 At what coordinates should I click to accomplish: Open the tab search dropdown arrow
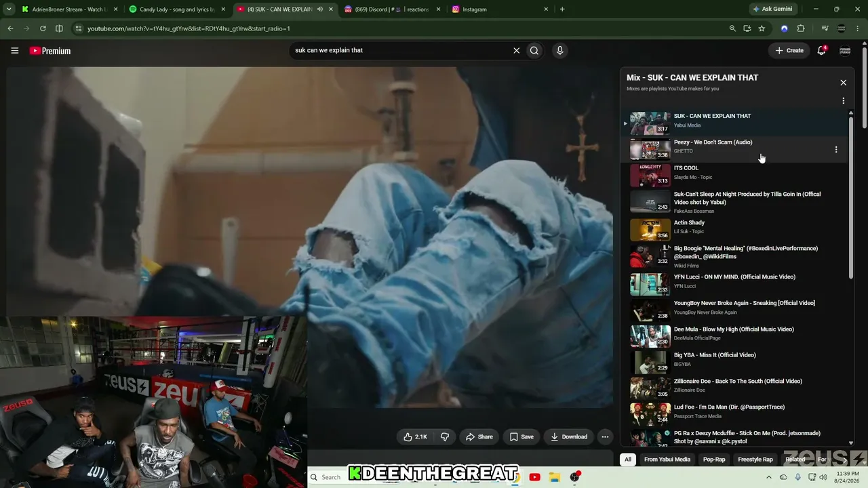coord(9,9)
